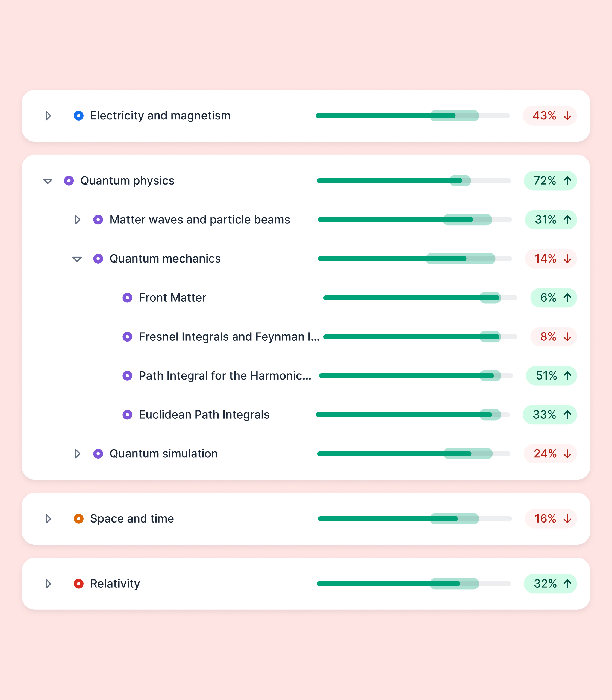Expand the Electricity and magnetism section

click(x=48, y=116)
